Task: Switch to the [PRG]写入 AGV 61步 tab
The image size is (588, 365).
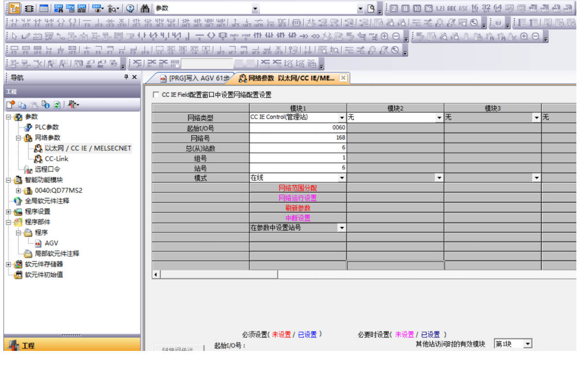Action: (x=194, y=78)
